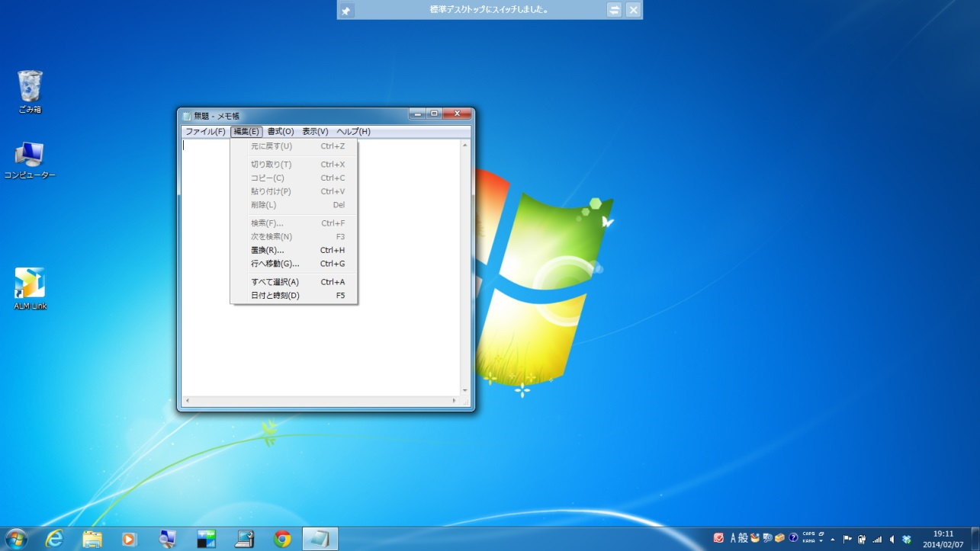Open the Windows Start menu orb

(x=16, y=539)
